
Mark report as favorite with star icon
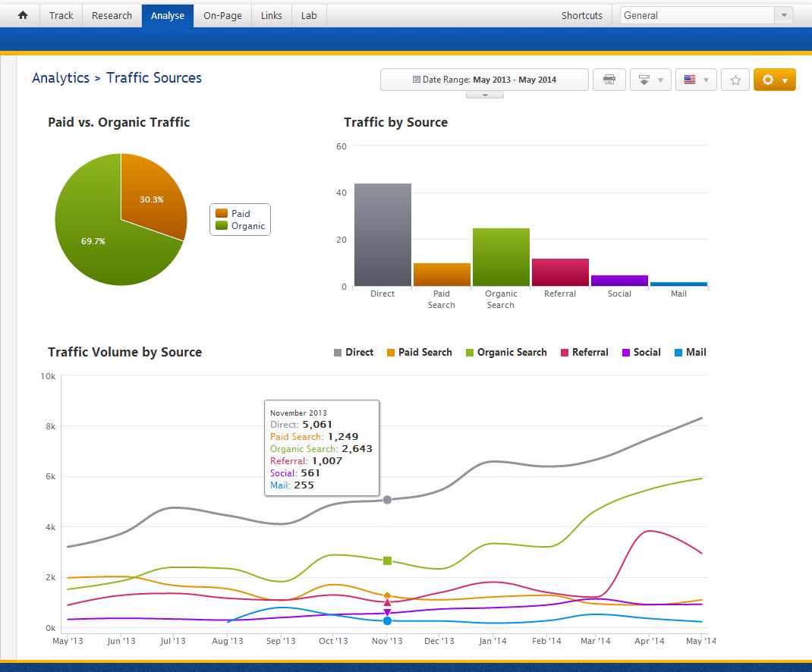tap(735, 80)
